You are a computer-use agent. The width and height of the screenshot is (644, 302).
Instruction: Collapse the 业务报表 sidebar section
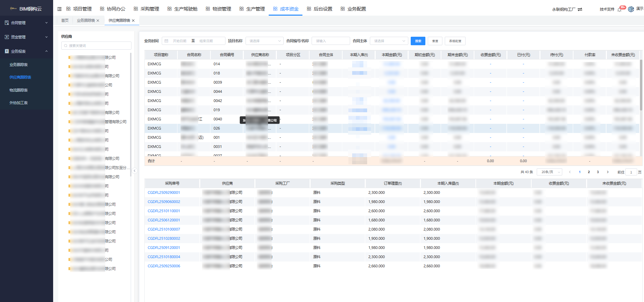27,51
